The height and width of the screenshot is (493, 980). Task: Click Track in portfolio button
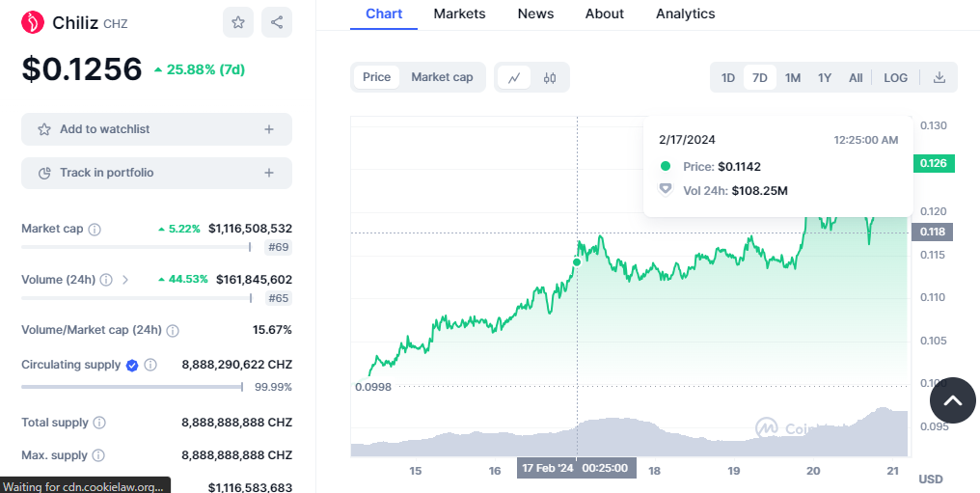157,173
